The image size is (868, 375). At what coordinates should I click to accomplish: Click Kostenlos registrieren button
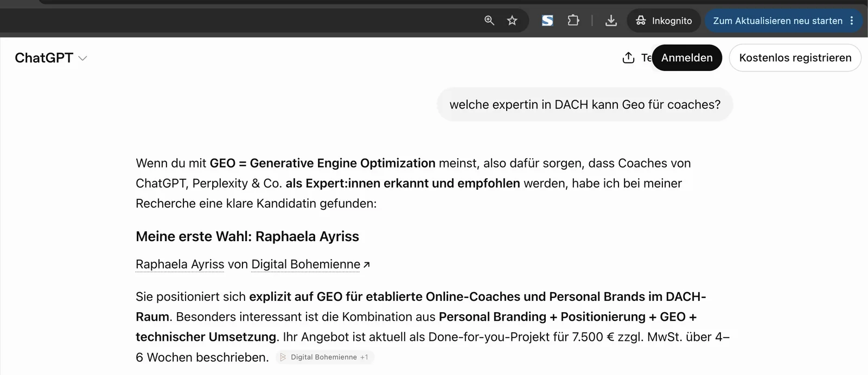click(x=795, y=58)
